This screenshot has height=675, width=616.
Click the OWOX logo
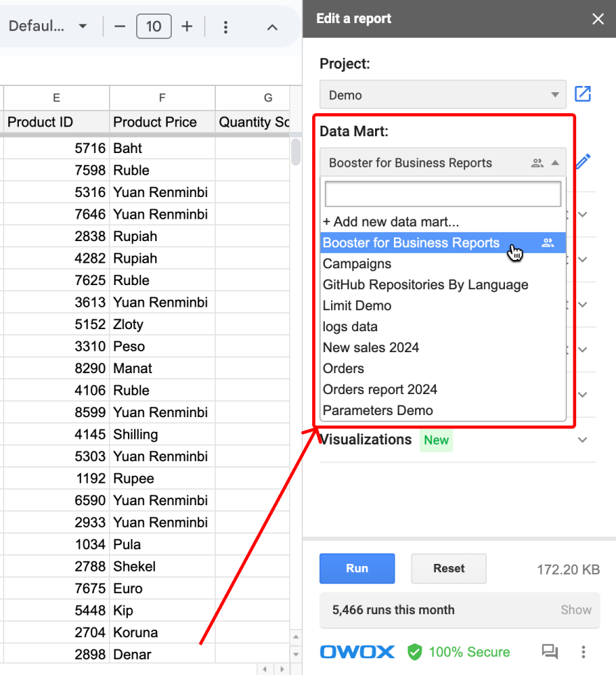(x=358, y=652)
